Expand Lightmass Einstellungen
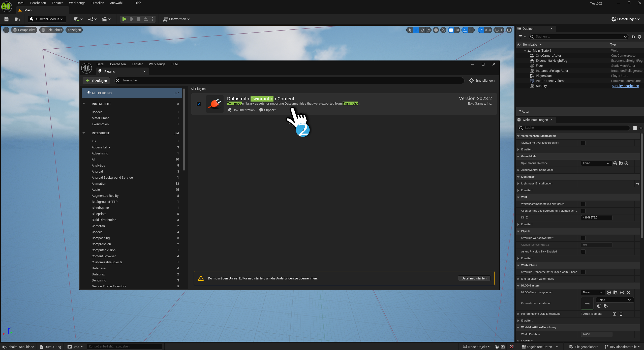This screenshot has height=350, width=644. coord(518,184)
